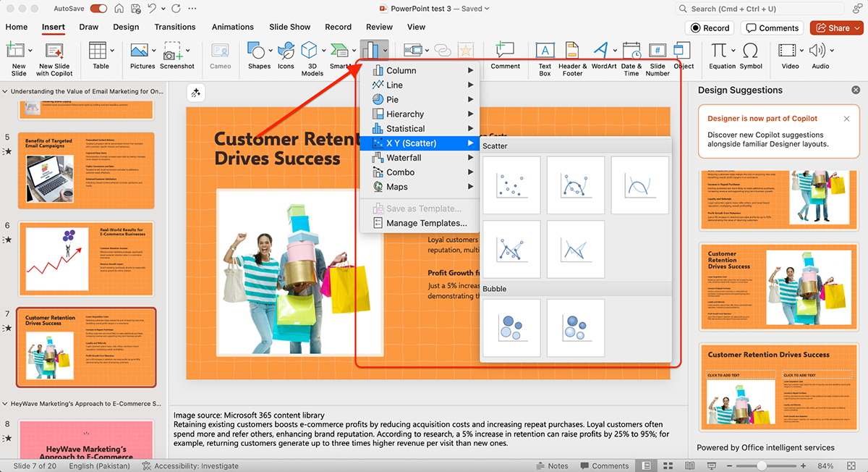Switch to the Transitions tab
Screen dimensions: 868x472
coord(174,27)
